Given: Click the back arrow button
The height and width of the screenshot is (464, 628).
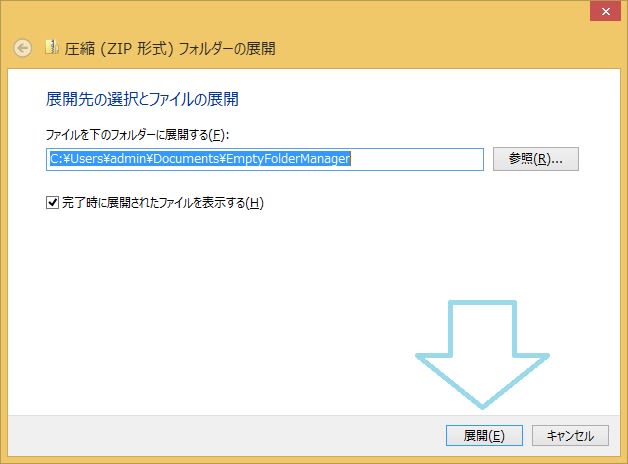Looking at the screenshot, I should coord(23,48).
